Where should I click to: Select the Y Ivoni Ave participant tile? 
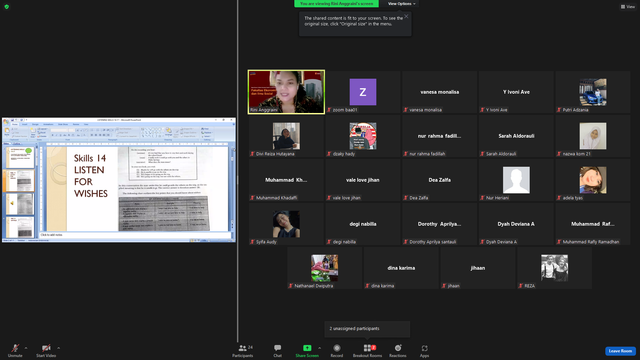pos(516,92)
